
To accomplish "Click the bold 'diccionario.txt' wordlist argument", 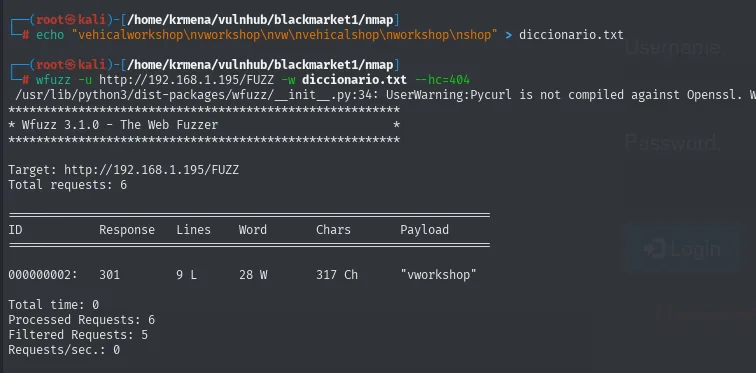I will (354, 80).
